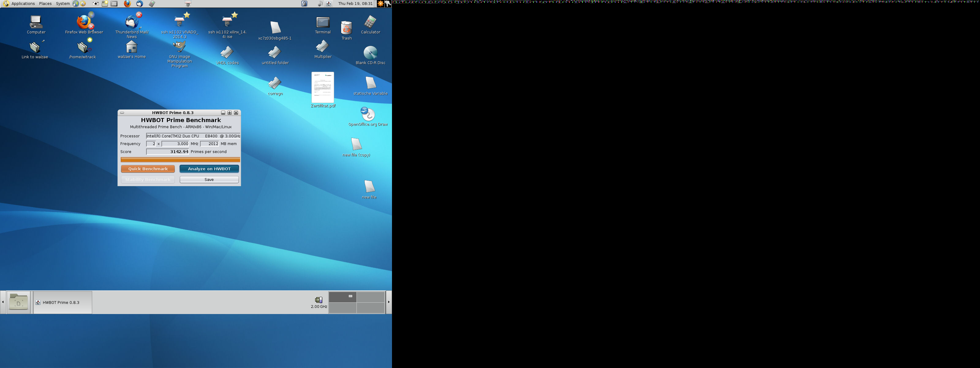Click the Save button
Screen dimensions: 980x368
(209, 179)
